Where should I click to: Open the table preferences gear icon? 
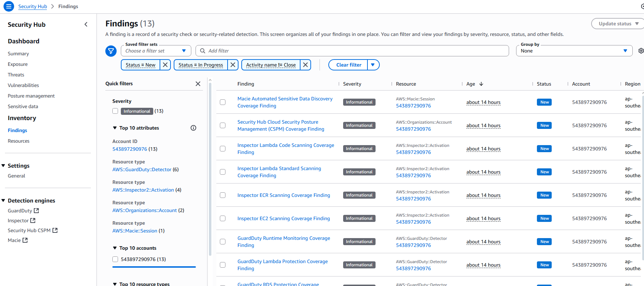click(x=641, y=51)
